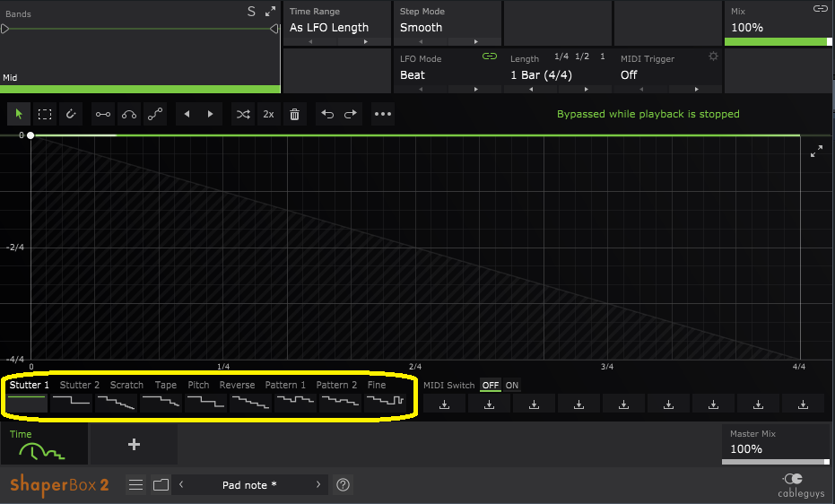Step Step Mode to previous option
Screen dimensions: 835x504
[x=421, y=41]
